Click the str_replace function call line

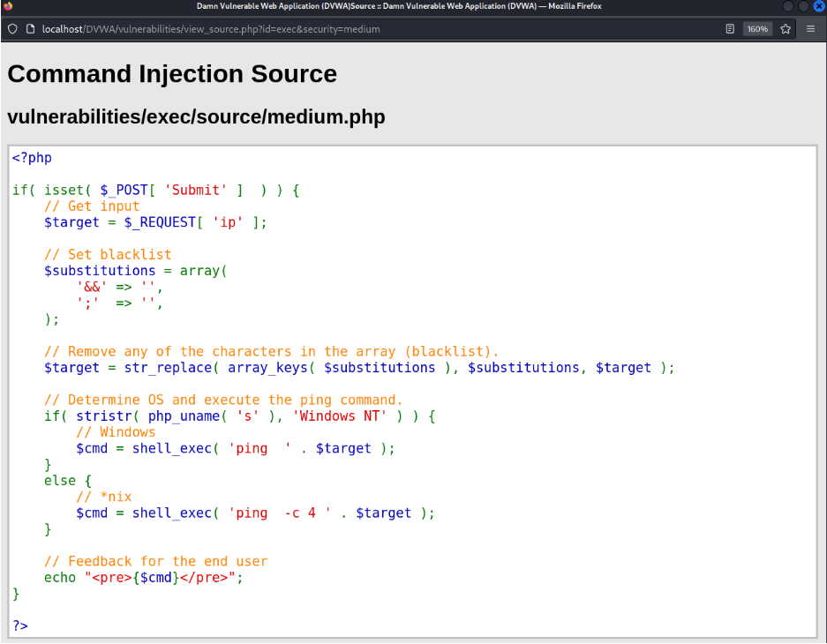point(359,367)
